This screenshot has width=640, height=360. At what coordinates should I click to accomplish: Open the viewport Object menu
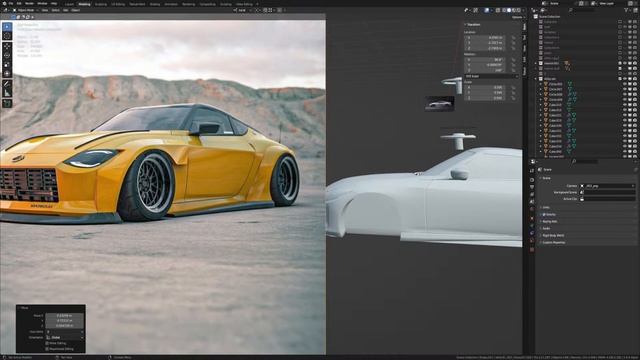[76, 10]
